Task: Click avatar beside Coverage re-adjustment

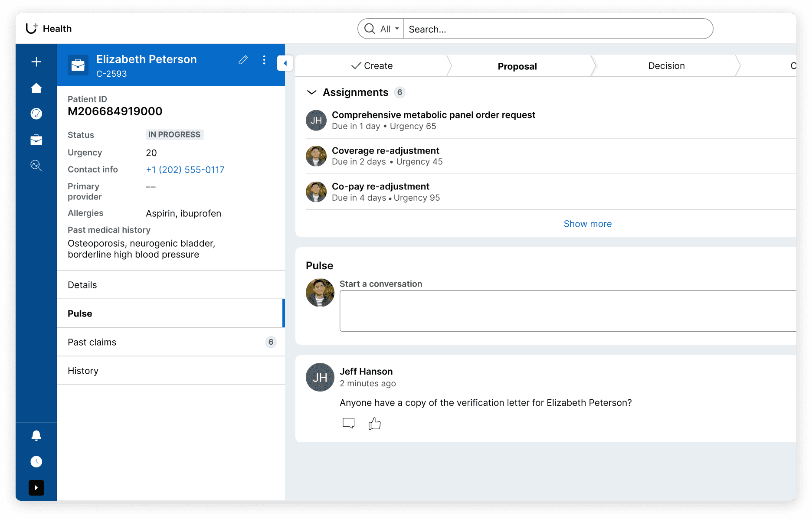Action: [316, 156]
